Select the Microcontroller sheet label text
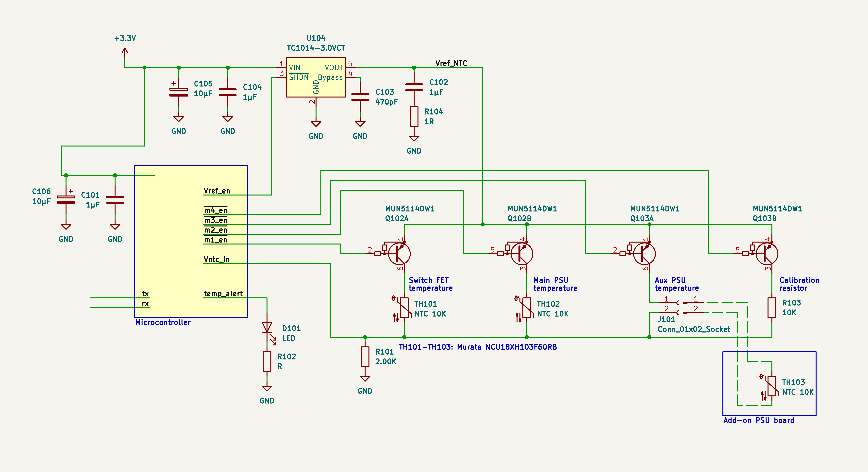The width and height of the screenshot is (868, 472). click(x=163, y=322)
